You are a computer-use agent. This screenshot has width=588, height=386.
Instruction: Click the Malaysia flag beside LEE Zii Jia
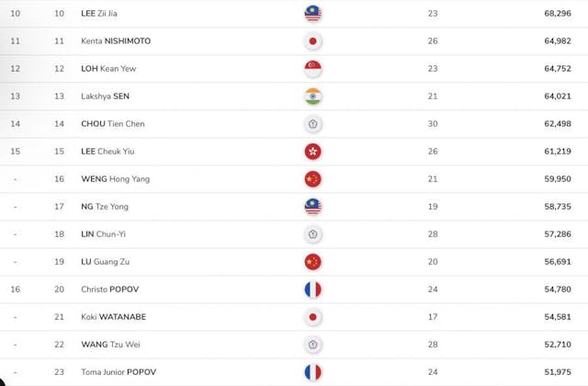[x=312, y=14]
